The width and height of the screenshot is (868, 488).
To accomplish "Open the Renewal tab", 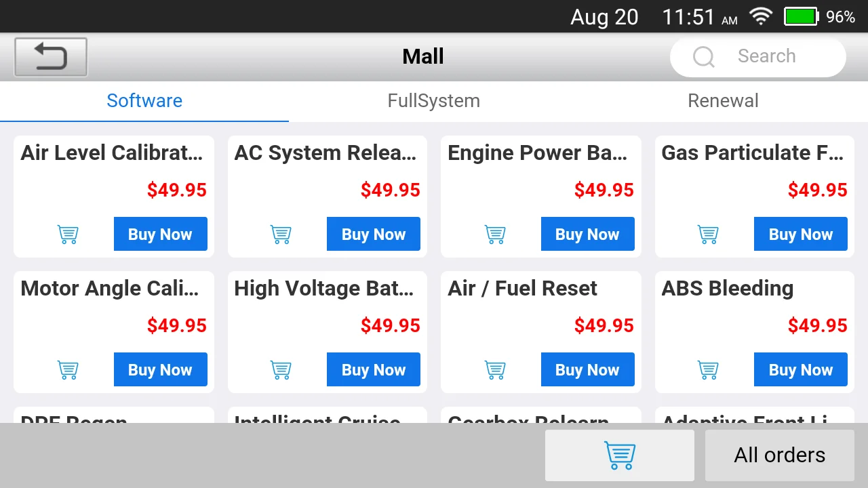I will pyautogui.click(x=723, y=101).
